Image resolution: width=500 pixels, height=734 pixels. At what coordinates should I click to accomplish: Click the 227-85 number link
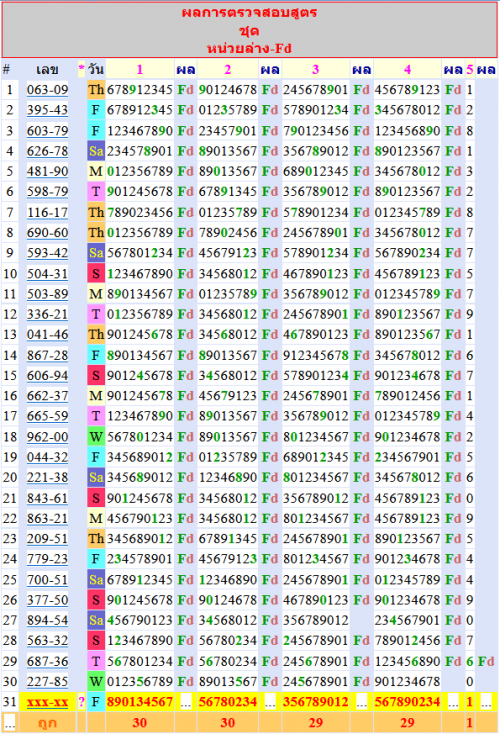pyautogui.click(x=47, y=682)
